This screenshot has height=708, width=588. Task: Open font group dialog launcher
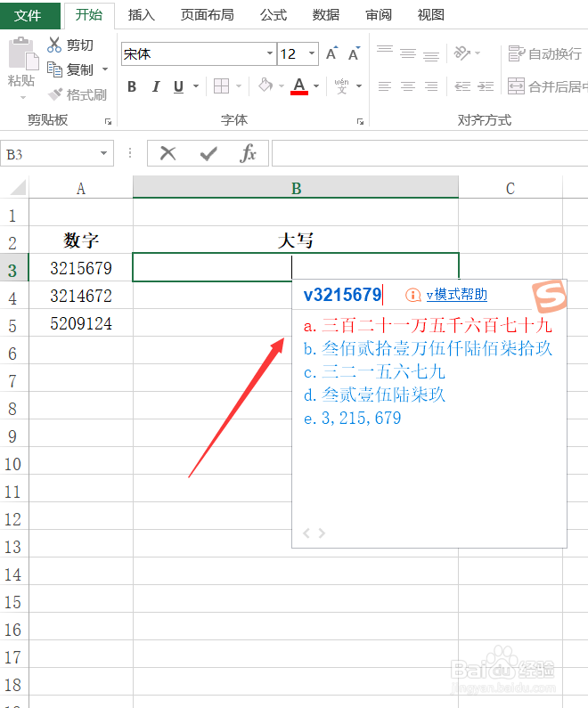pos(360,121)
